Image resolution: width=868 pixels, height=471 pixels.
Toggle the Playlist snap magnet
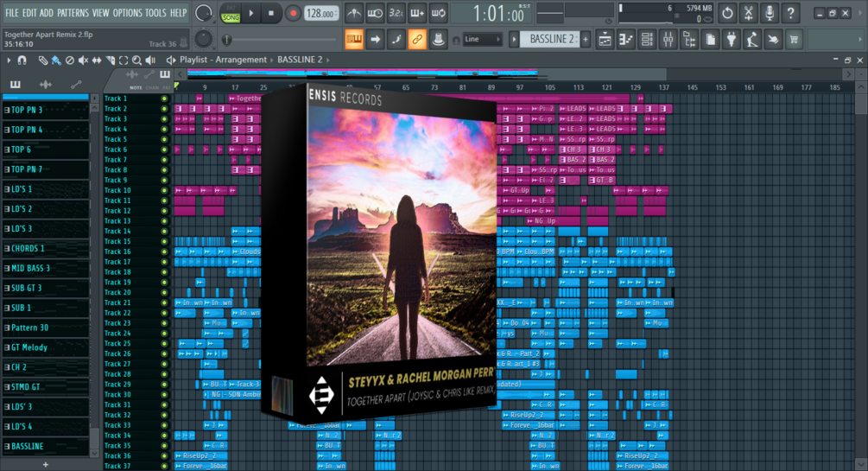click(22, 60)
